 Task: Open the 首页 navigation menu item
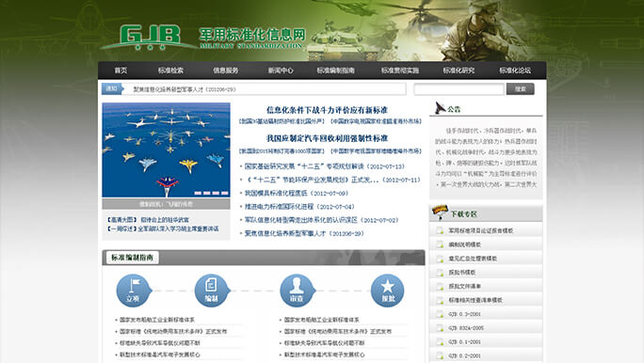121,71
